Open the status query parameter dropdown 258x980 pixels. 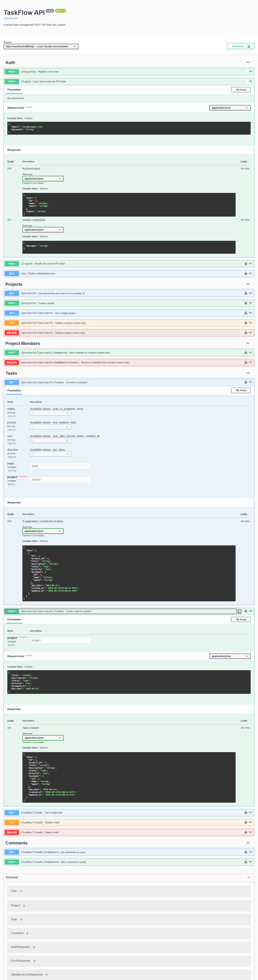pos(51,413)
